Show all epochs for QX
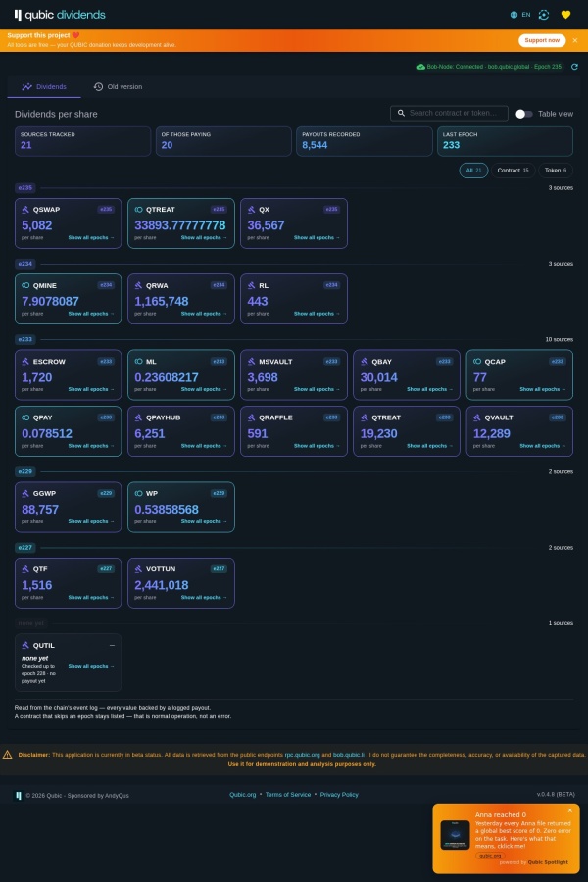Image resolution: width=588 pixels, height=882 pixels. click(317, 238)
